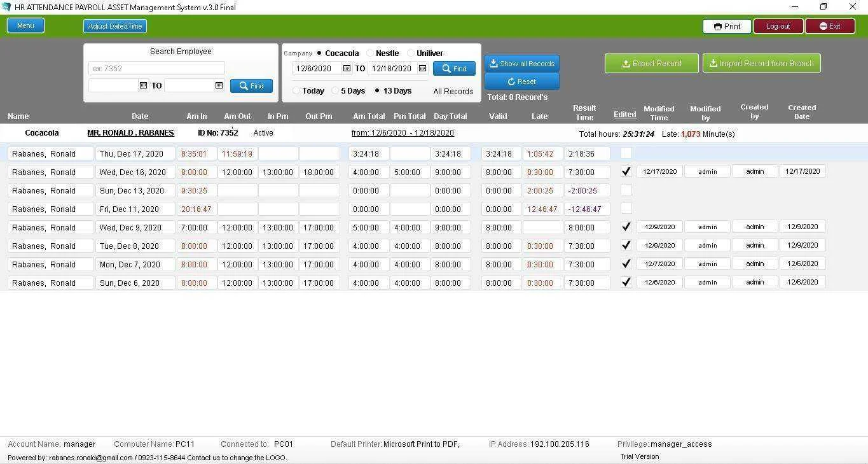Click the company start date field 12/6/2020

click(317, 69)
